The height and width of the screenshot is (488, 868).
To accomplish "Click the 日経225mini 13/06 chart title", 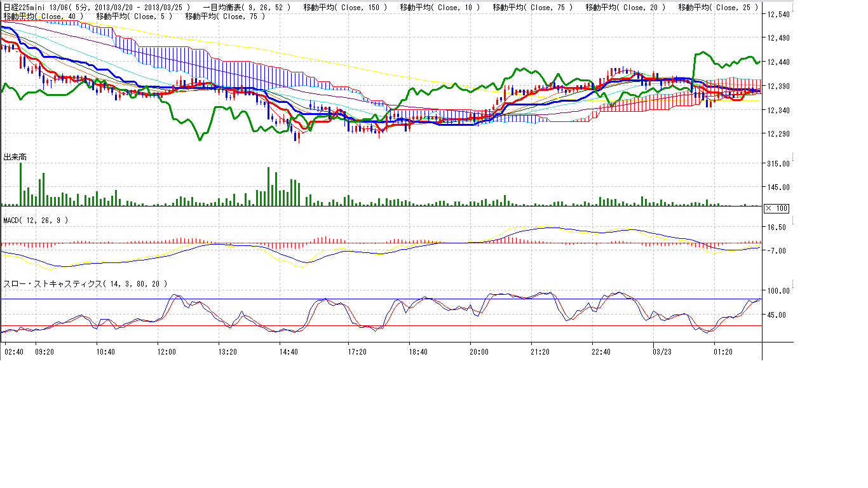I will pos(32,8).
